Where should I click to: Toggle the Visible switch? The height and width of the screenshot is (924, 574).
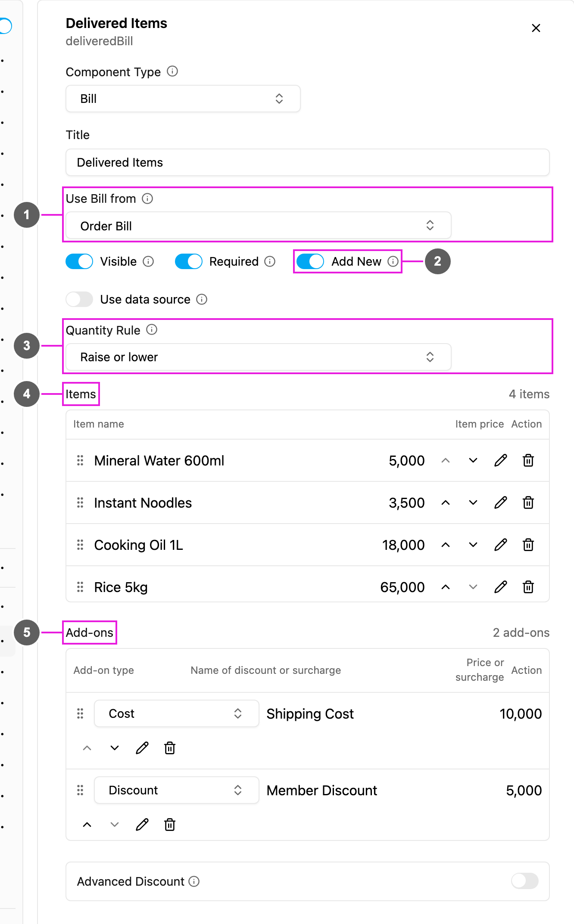(x=79, y=261)
